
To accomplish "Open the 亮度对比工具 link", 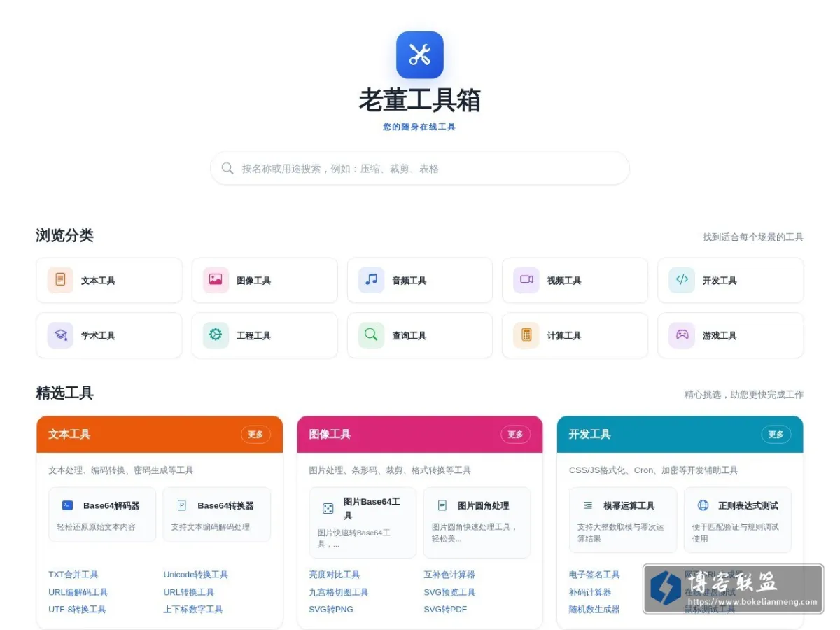I will [335, 575].
